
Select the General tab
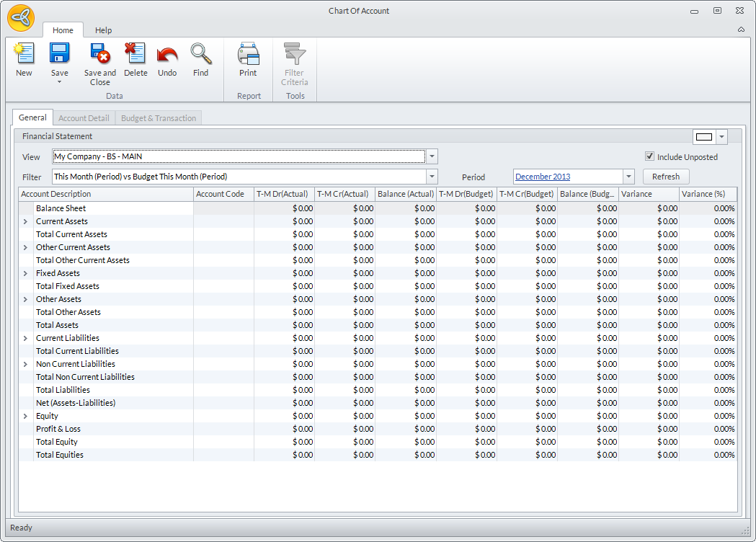tap(32, 117)
